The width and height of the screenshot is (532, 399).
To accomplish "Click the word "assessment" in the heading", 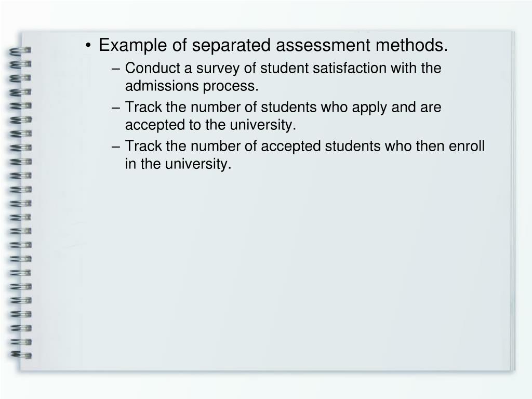I will [x=323, y=46].
